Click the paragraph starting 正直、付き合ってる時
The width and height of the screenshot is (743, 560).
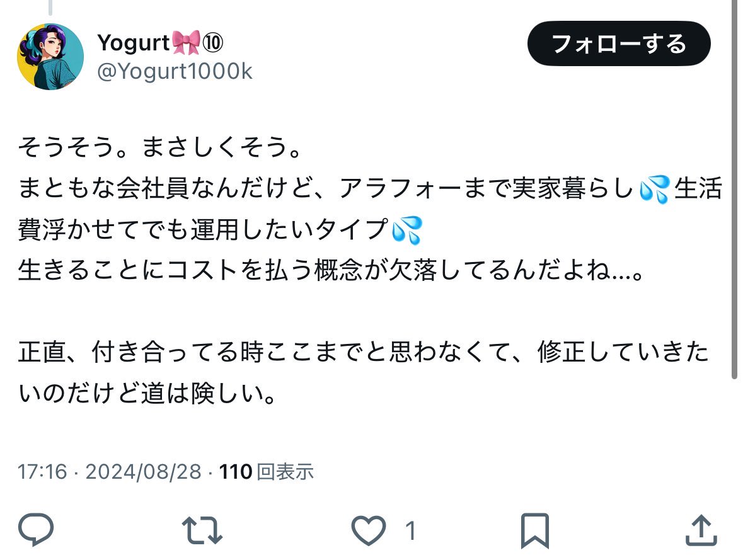point(363,373)
